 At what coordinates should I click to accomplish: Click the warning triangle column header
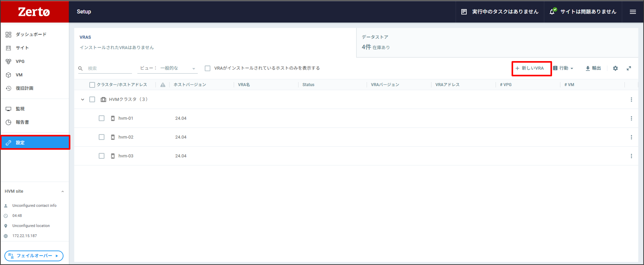coord(163,85)
